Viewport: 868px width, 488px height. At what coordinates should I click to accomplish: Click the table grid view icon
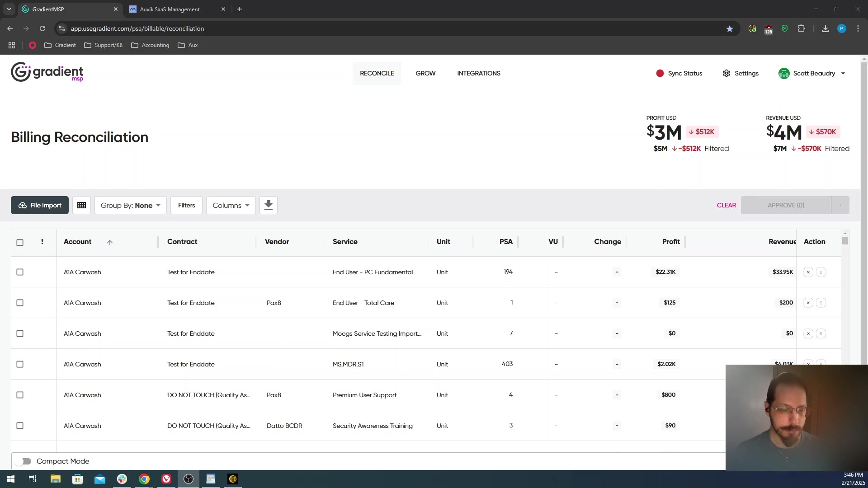[81, 205]
